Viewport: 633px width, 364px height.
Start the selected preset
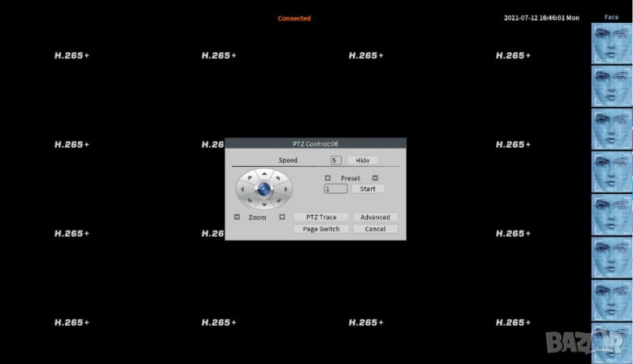(368, 189)
